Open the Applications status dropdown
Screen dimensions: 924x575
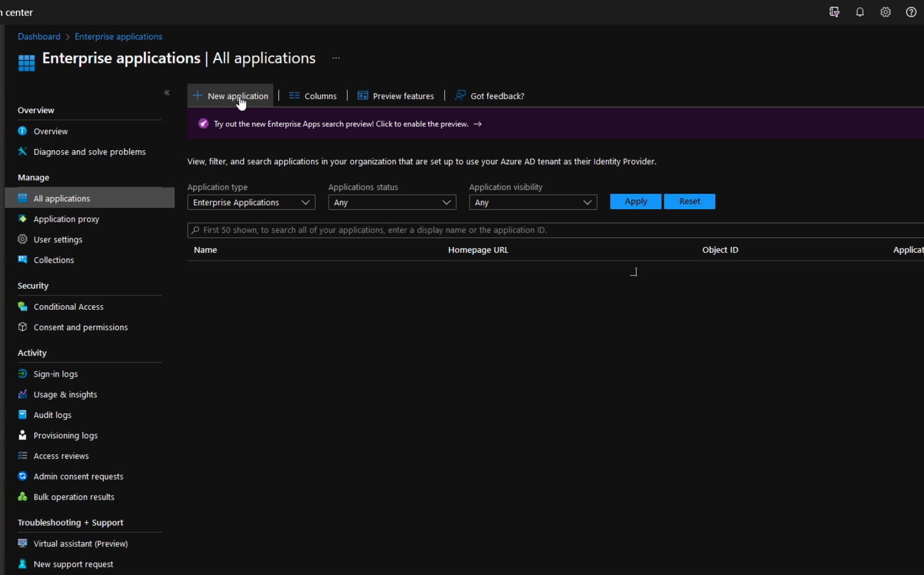click(392, 202)
